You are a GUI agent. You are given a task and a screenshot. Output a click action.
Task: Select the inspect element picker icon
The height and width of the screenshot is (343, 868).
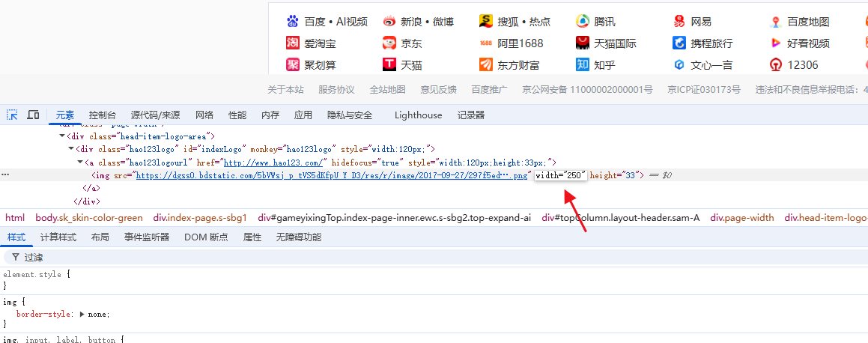[x=12, y=115]
